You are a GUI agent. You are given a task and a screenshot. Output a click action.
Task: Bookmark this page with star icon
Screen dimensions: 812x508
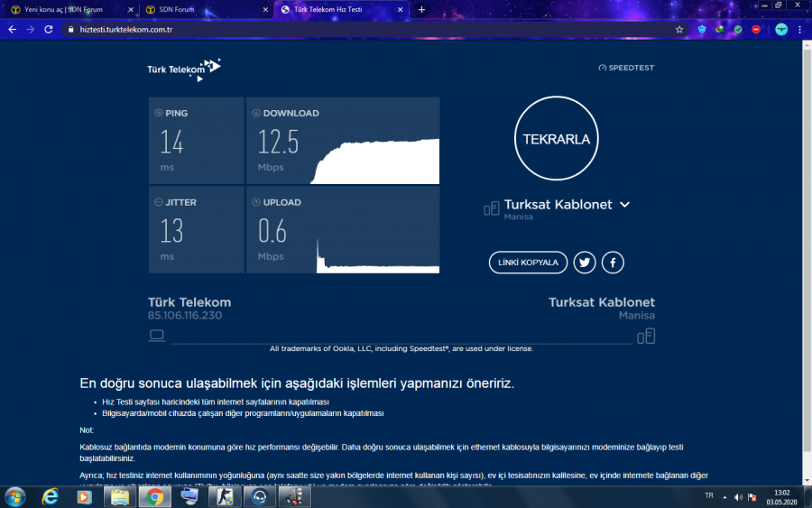coord(679,30)
